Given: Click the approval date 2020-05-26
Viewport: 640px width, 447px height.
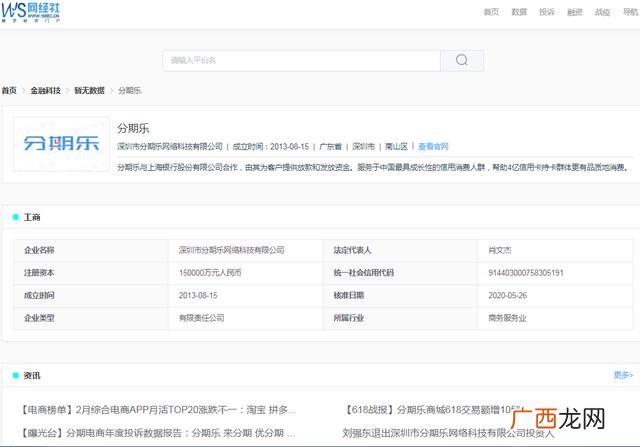Looking at the screenshot, I should tap(507, 295).
